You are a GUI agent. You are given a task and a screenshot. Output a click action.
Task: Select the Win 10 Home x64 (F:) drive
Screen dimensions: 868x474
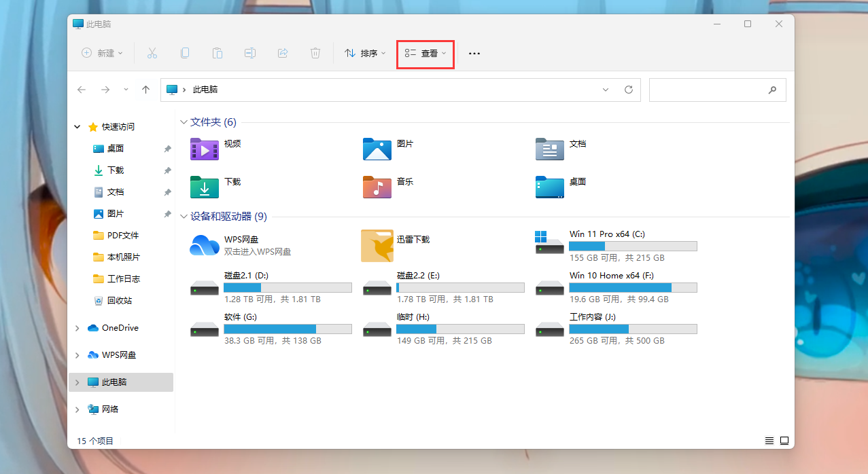616,287
